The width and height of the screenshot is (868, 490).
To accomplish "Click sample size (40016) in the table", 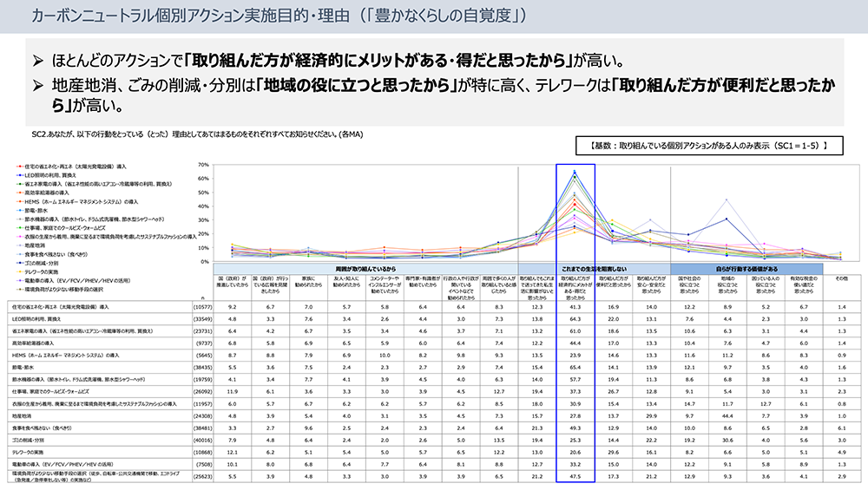I will pyautogui.click(x=202, y=441).
